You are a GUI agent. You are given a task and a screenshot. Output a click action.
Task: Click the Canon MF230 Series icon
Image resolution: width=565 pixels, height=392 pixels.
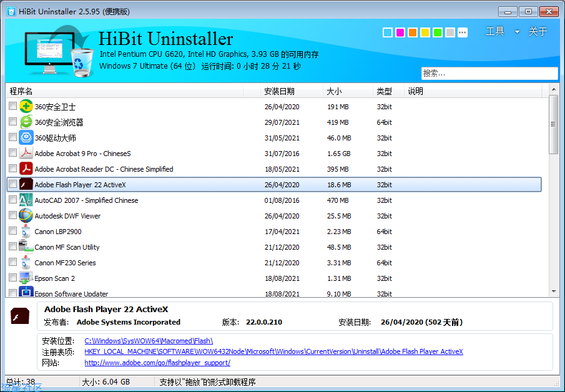tap(26, 262)
